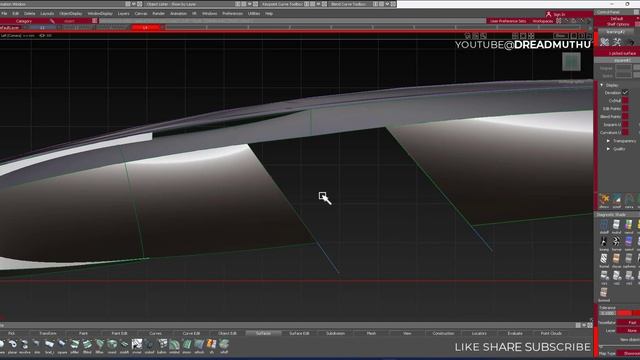Viewport: 640px width, 360px height.
Task: Toggle the Blend Points display checkbox
Action: click(x=625, y=116)
